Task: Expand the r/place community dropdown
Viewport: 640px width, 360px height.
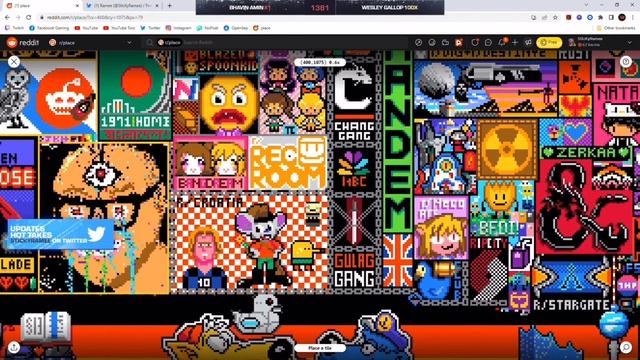Action: click(91, 42)
